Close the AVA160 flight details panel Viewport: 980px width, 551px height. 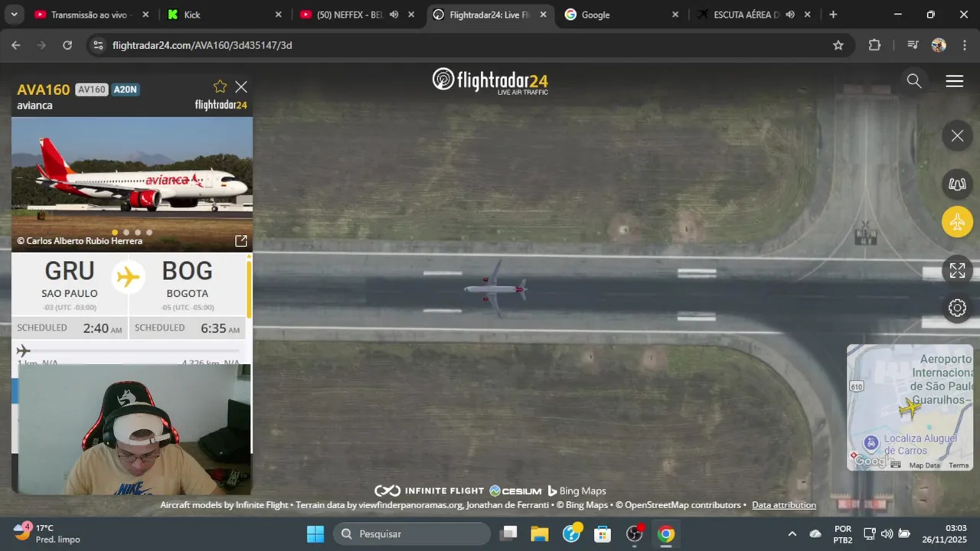241,87
